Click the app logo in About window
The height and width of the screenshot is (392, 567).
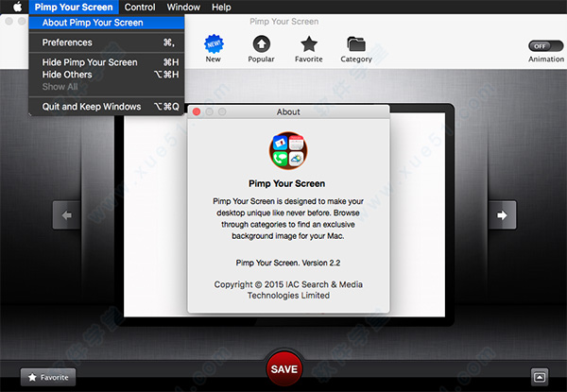click(288, 150)
